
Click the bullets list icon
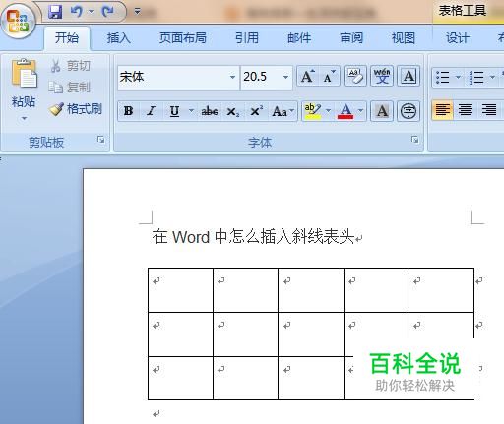click(443, 78)
